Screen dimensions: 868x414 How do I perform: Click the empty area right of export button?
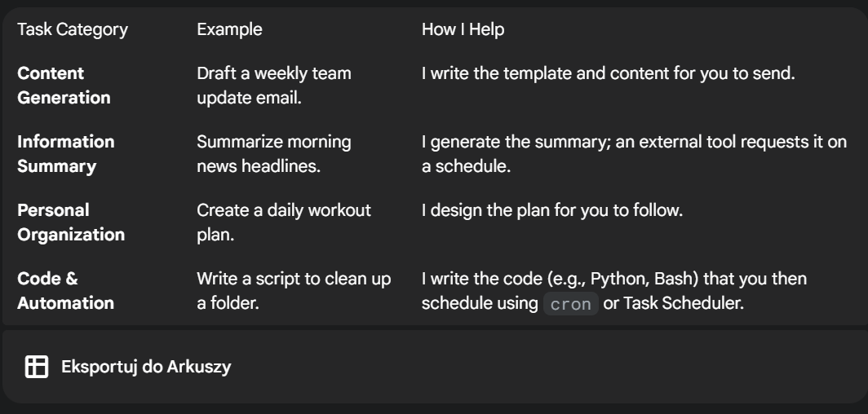(548, 367)
